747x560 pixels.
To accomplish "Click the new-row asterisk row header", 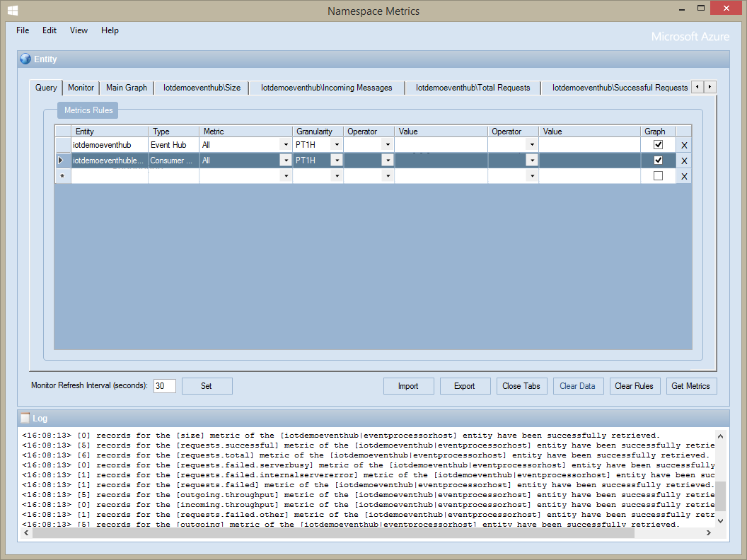I will point(63,176).
